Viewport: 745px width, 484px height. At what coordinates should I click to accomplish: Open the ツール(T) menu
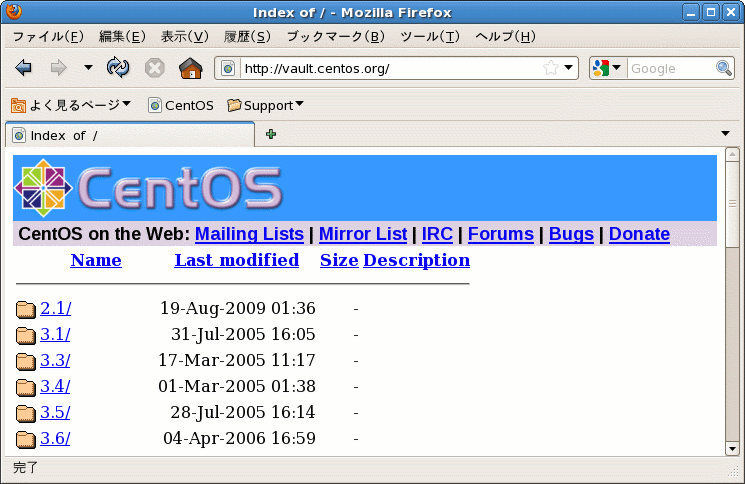(429, 37)
